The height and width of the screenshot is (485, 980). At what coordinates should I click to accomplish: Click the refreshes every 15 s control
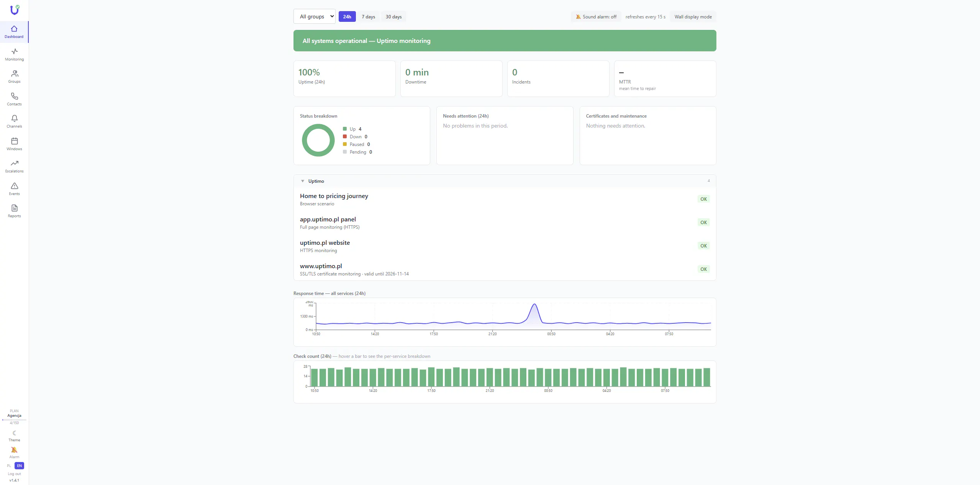(x=646, y=17)
